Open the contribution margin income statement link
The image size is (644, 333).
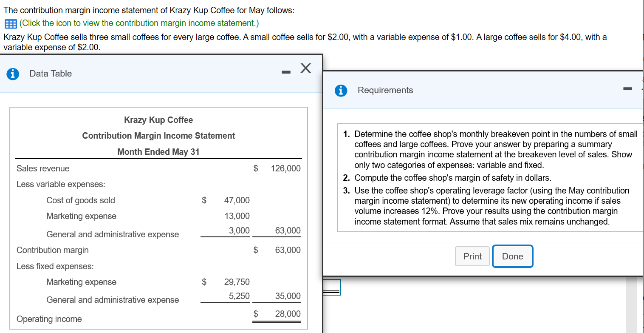coord(139,23)
